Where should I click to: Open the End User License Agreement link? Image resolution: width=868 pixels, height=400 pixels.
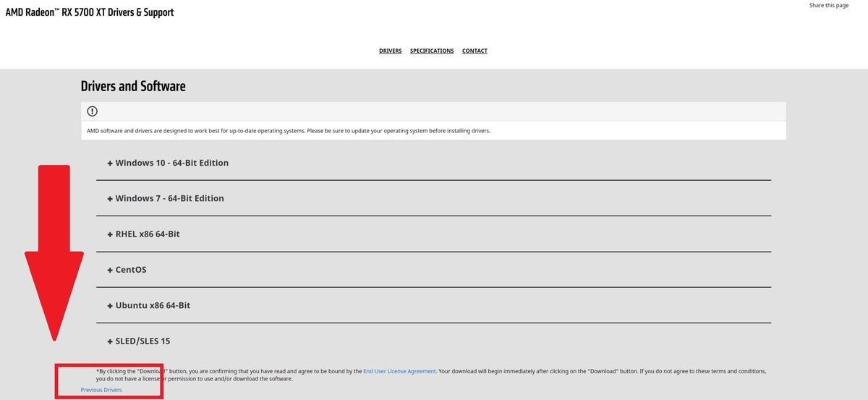click(399, 371)
